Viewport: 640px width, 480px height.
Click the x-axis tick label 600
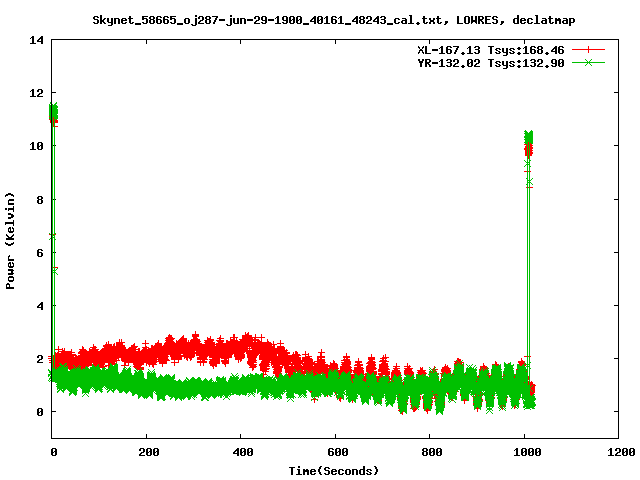click(x=338, y=452)
